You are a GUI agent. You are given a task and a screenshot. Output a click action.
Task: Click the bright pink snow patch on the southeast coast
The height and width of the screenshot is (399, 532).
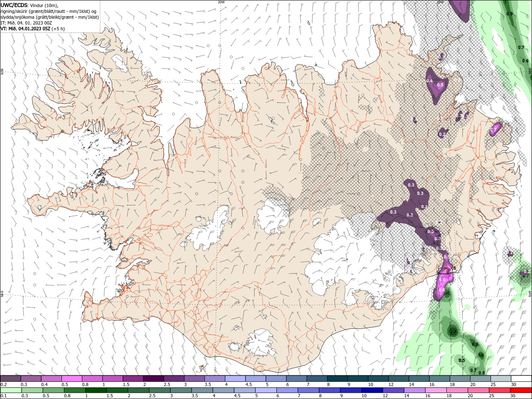coord(442,283)
